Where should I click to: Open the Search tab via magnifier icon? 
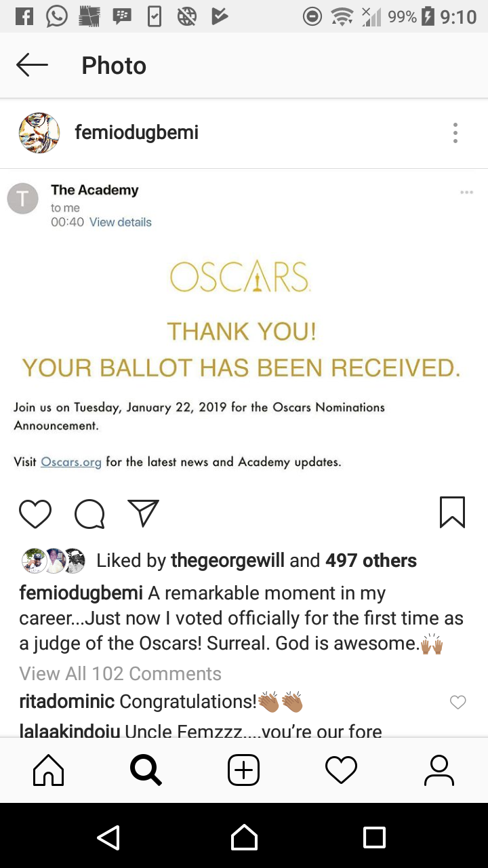click(146, 770)
